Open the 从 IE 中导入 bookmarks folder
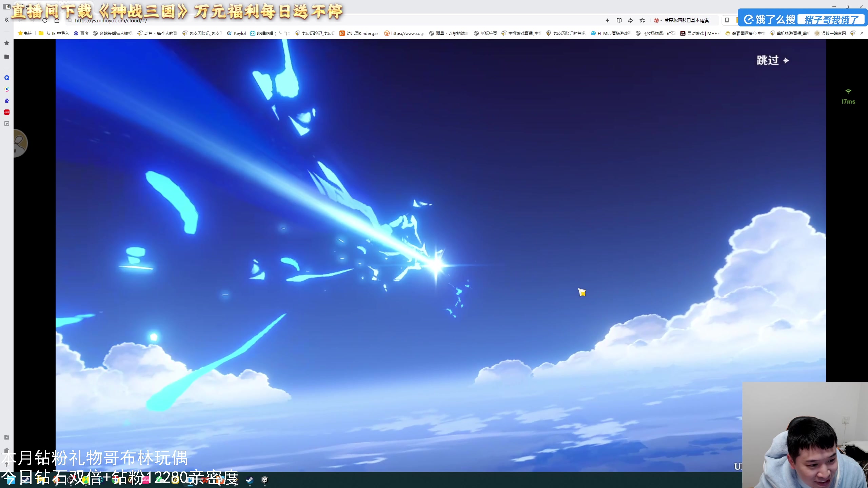Viewport: 868px width, 488px height. pos(54,33)
